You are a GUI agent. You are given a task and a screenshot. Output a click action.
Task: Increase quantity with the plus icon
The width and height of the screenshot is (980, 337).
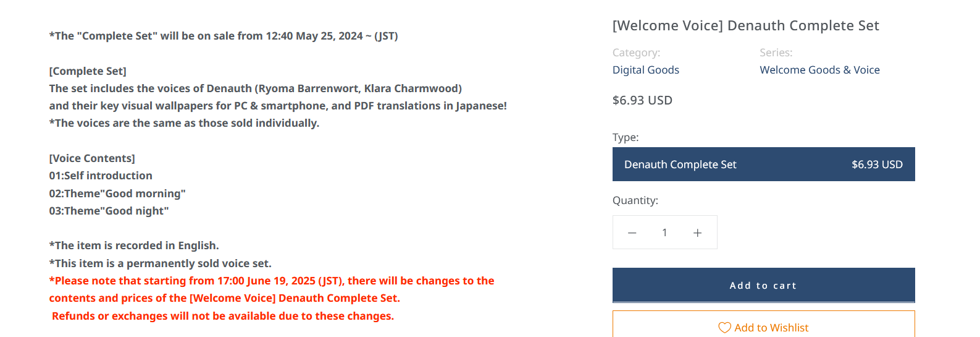697,233
